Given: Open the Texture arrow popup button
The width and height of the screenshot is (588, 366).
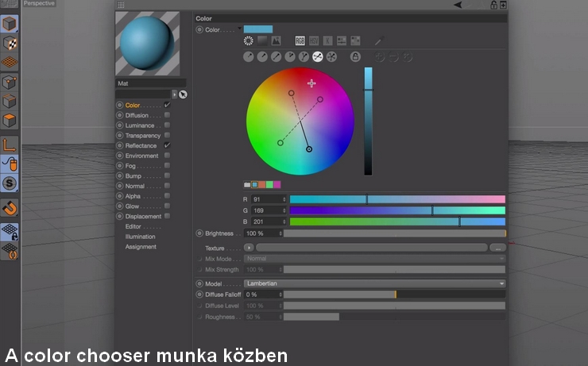Looking at the screenshot, I should (249, 248).
